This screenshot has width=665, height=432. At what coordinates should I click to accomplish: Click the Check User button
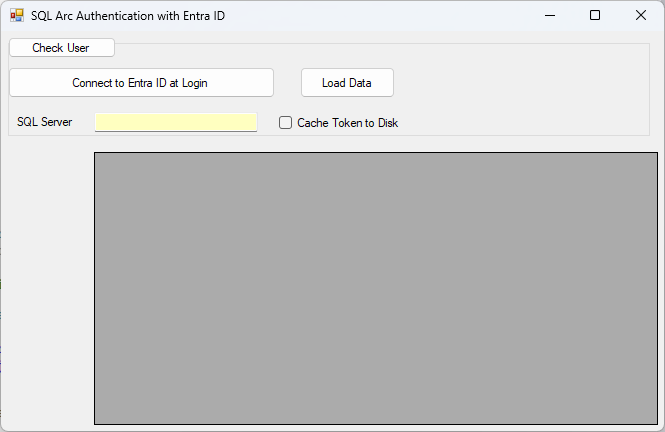[62, 47]
